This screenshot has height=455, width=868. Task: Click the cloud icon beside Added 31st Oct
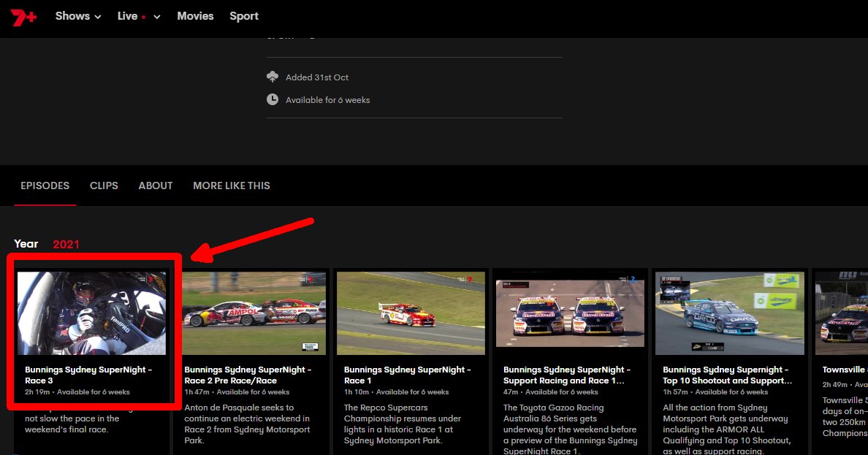273,77
